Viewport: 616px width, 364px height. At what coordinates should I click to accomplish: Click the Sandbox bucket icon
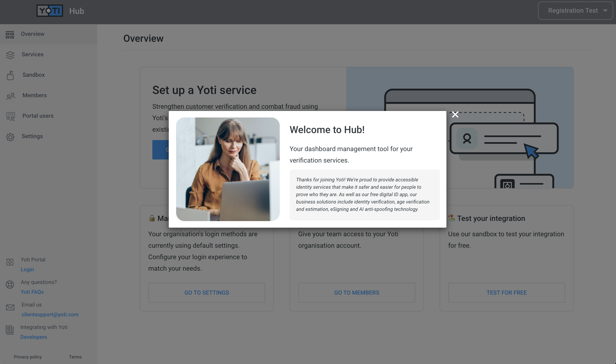(x=10, y=76)
